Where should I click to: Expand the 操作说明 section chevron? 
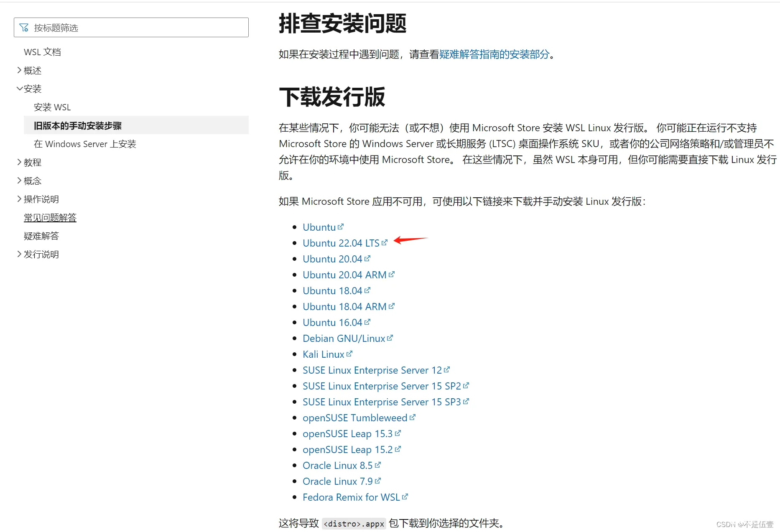pos(19,199)
